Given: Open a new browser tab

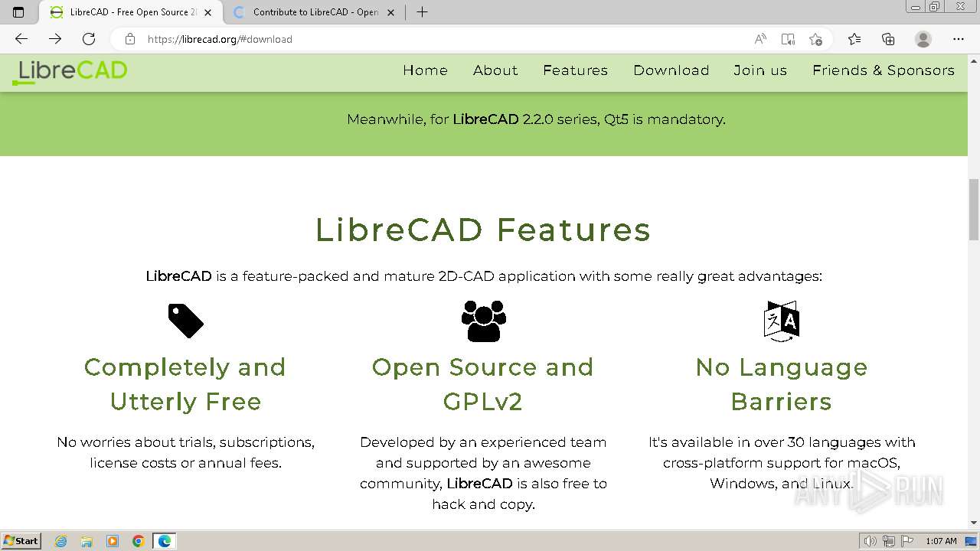Looking at the screenshot, I should point(422,12).
